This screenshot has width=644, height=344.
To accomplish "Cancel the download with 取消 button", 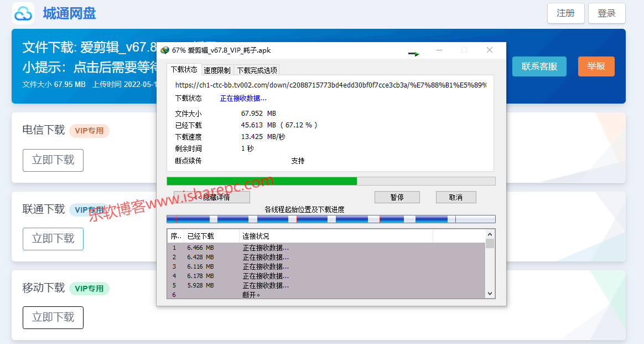I will click(456, 197).
